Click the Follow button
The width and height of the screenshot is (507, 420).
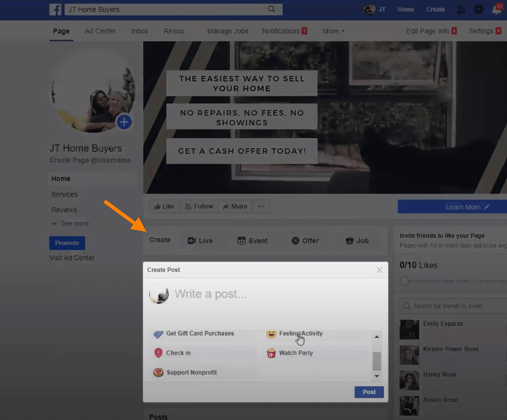pos(199,206)
